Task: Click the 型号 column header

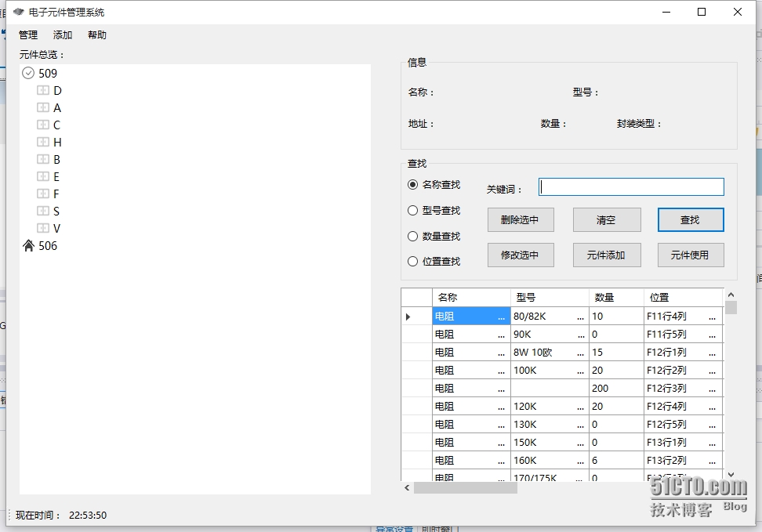Action: [x=550, y=297]
